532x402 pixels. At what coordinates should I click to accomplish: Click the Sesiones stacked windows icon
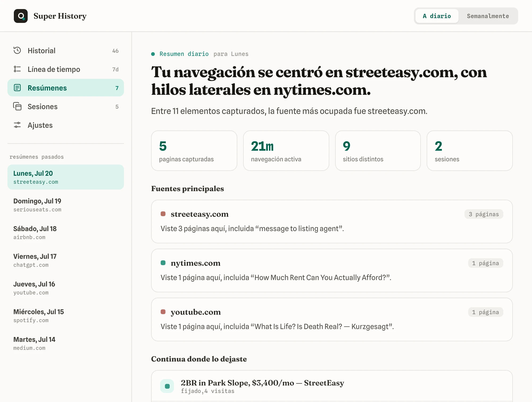(17, 106)
